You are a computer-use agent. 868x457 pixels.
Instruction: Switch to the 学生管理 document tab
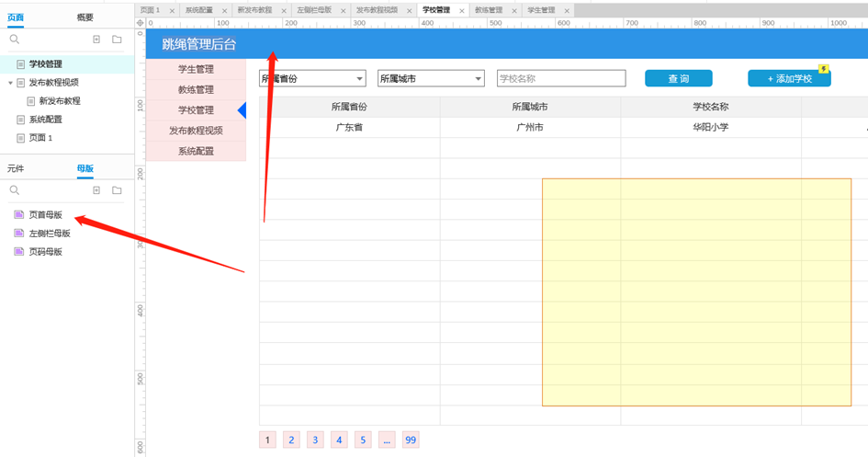click(541, 10)
